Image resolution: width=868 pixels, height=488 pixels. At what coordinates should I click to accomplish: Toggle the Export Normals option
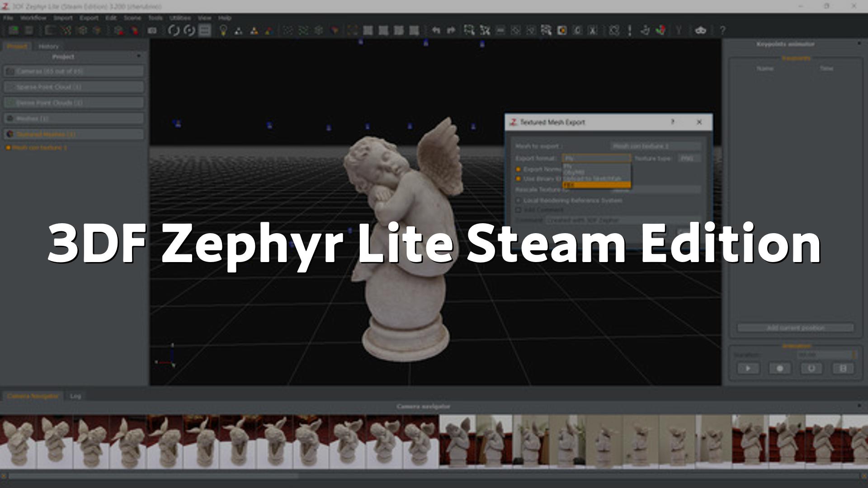pos(519,169)
